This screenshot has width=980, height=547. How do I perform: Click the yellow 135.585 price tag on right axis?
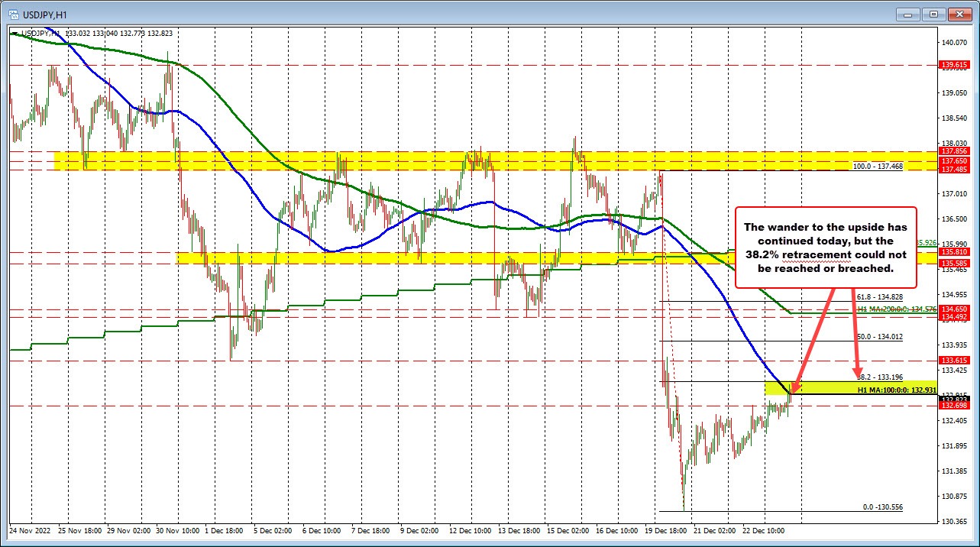953,262
